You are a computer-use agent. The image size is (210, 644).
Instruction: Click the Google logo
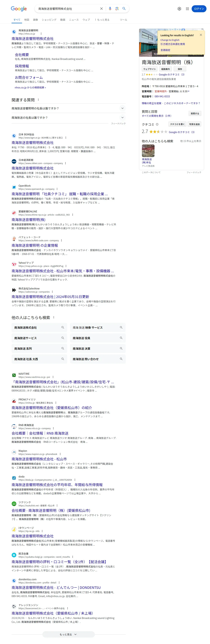[x=19, y=9]
